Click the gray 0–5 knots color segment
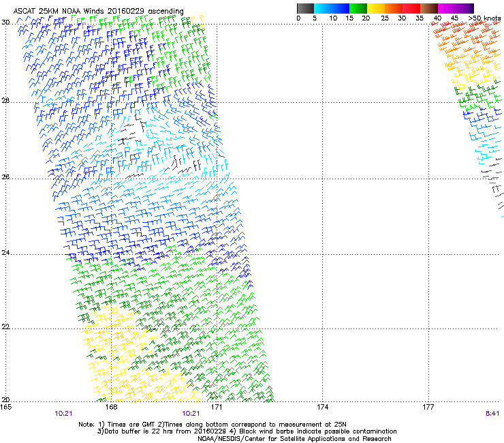 click(x=305, y=8)
